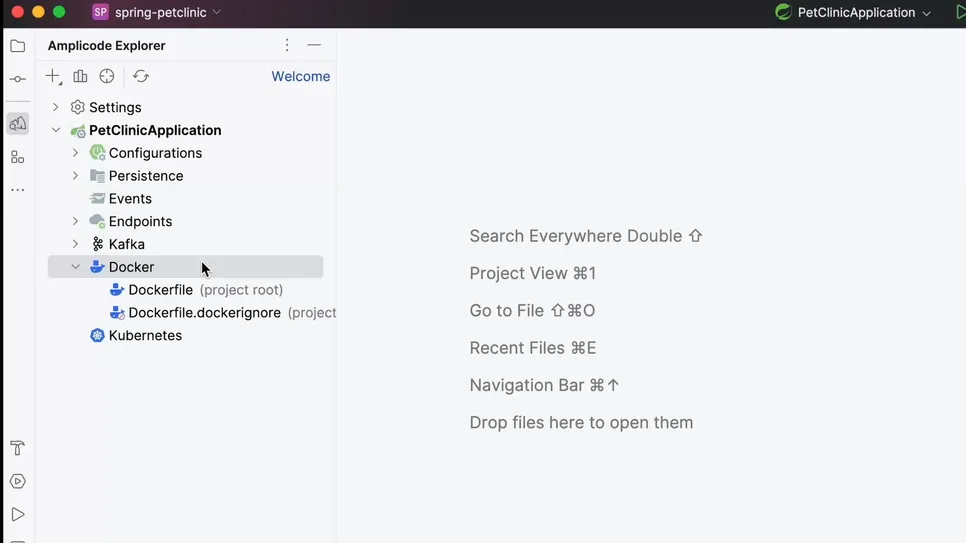This screenshot has height=543, width=966.
Task: Expand the Settings tree node
Action: [56, 107]
